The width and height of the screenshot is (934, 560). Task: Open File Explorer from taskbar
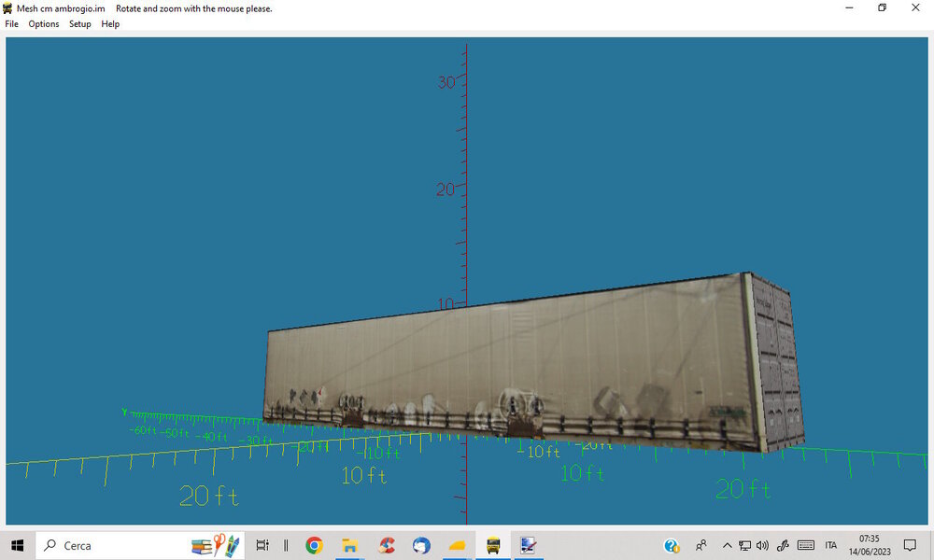click(x=349, y=545)
